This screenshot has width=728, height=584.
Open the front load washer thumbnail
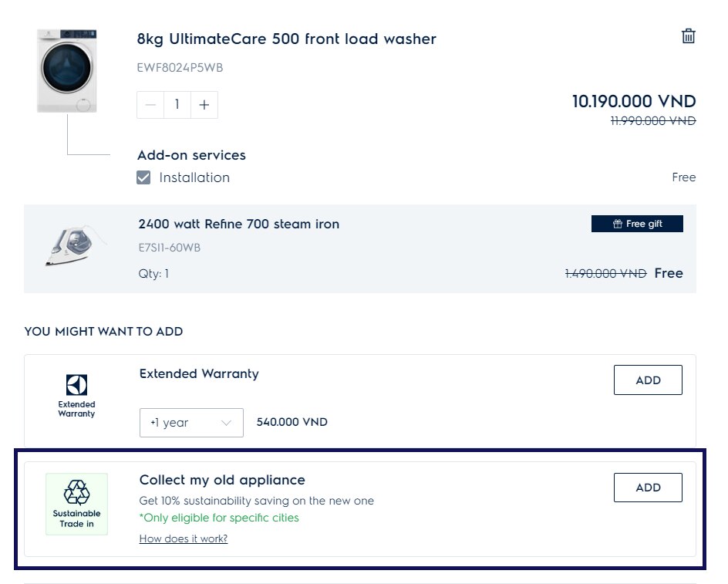point(67,71)
